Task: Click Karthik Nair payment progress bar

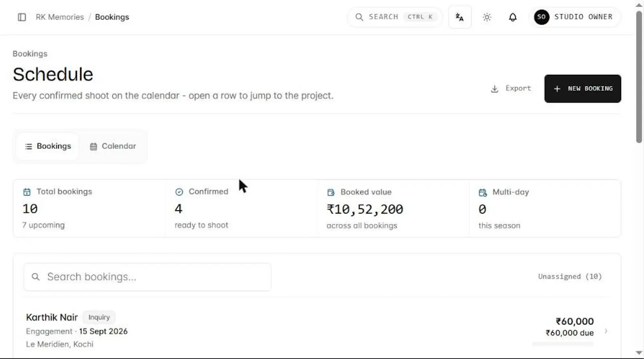Action: click(563, 344)
